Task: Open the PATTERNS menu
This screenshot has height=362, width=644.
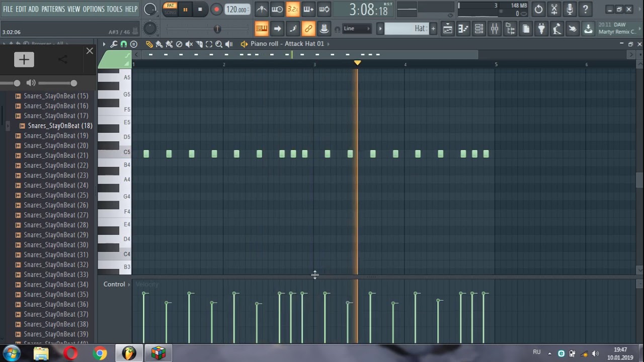Action: click(53, 9)
